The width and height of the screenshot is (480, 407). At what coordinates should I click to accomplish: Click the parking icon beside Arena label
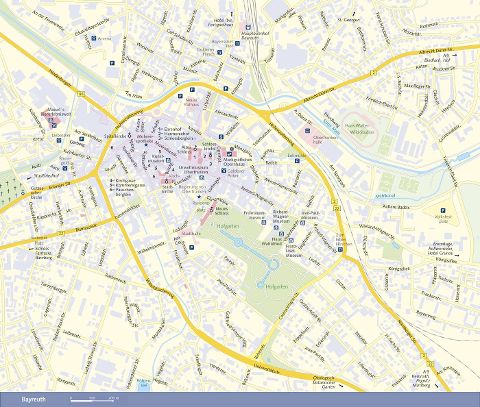click(94, 38)
